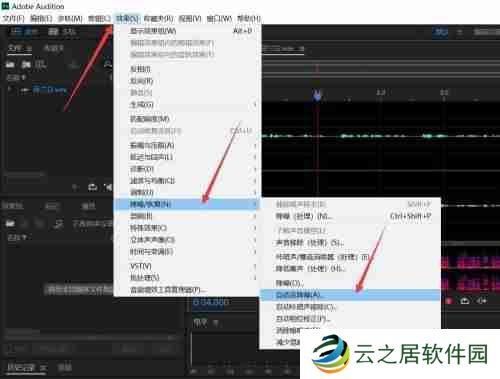Close the open 效果(S) menu in the menu bar
The height and width of the screenshot is (379, 500).
127,19
